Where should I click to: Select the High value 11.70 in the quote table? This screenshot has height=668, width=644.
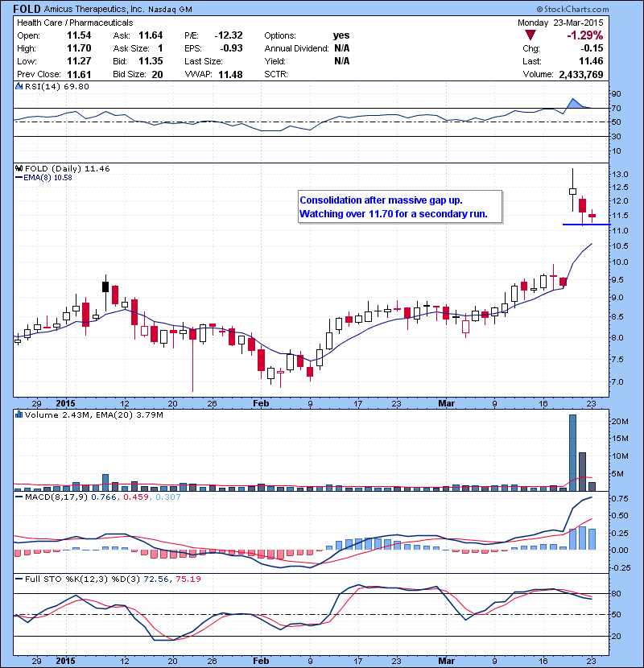79,48
